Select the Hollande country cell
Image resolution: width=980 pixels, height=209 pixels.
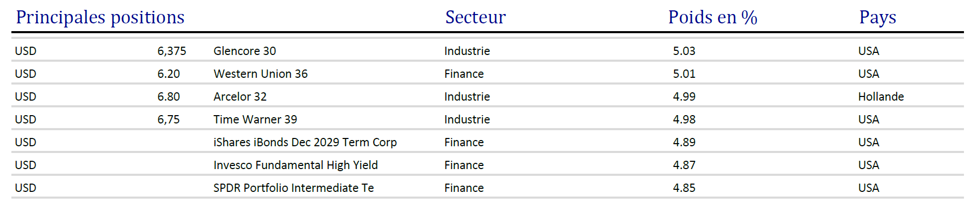(881, 96)
